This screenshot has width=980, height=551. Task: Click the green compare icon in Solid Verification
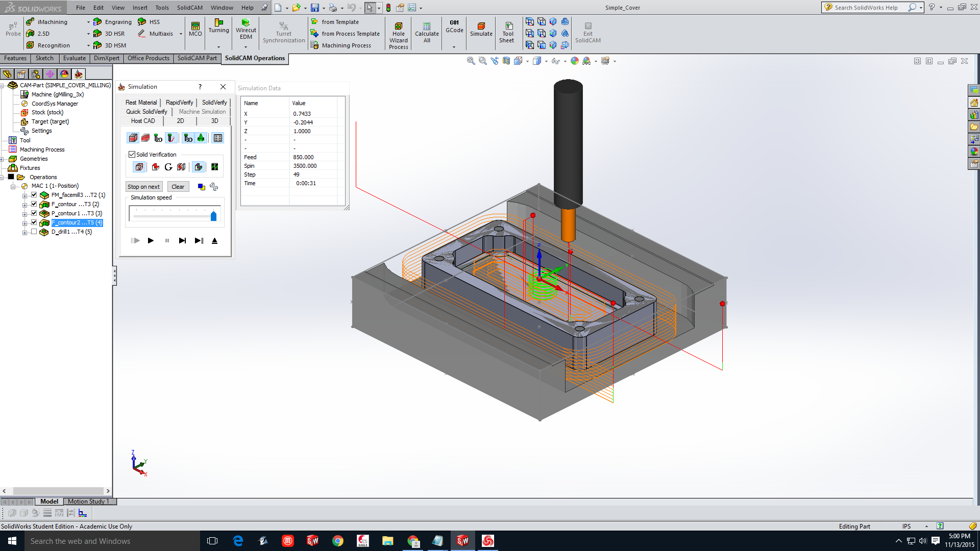coord(215,167)
